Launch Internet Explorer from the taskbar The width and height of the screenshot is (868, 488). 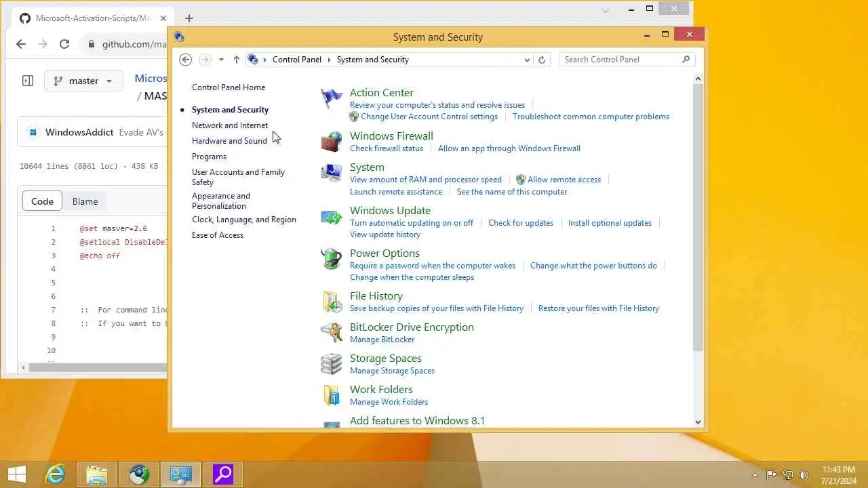(x=55, y=474)
